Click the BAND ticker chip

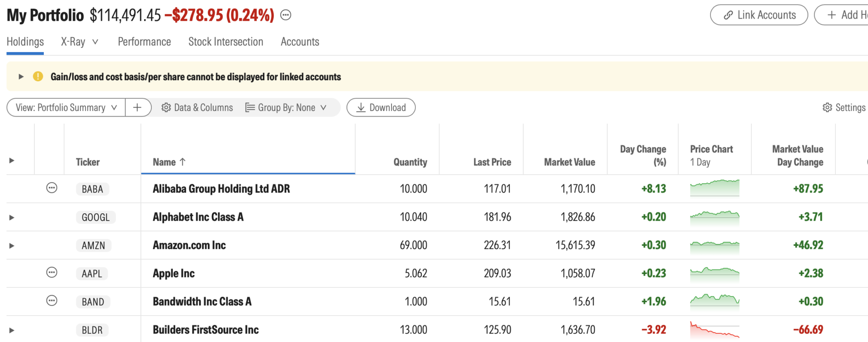coord(93,302)
